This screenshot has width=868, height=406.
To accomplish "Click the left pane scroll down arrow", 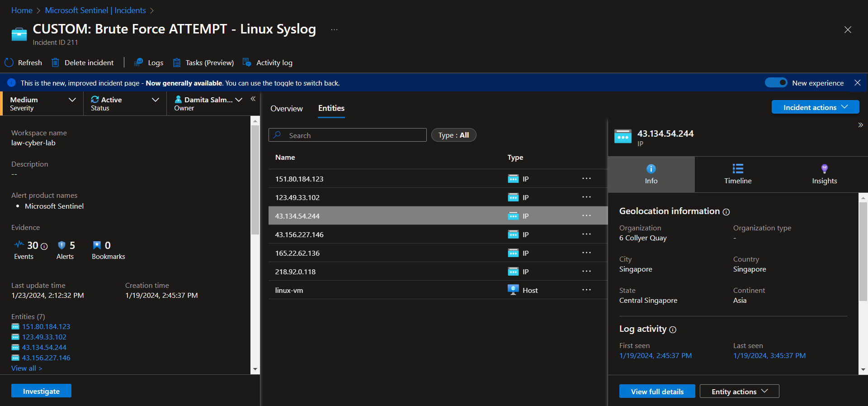I will pos(255,369).
